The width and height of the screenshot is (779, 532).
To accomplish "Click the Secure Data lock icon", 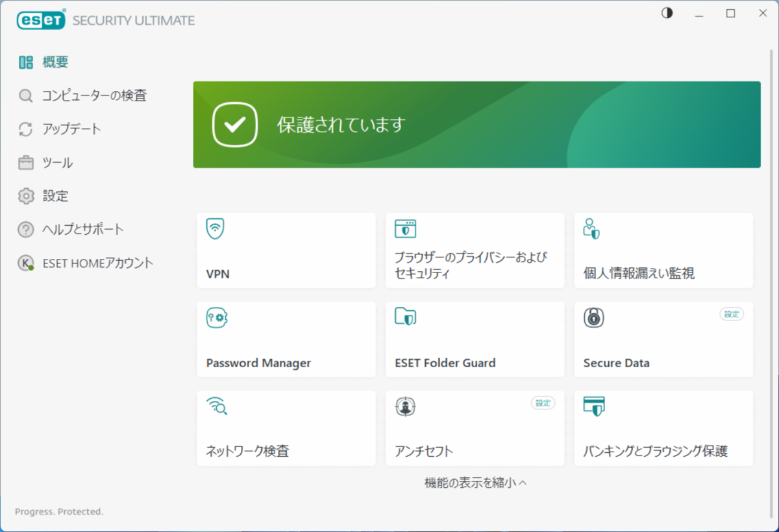I will click(594, 318).
